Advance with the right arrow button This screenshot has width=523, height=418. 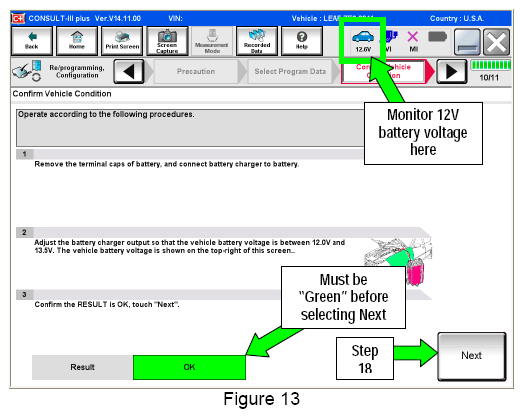coord(452,71)
